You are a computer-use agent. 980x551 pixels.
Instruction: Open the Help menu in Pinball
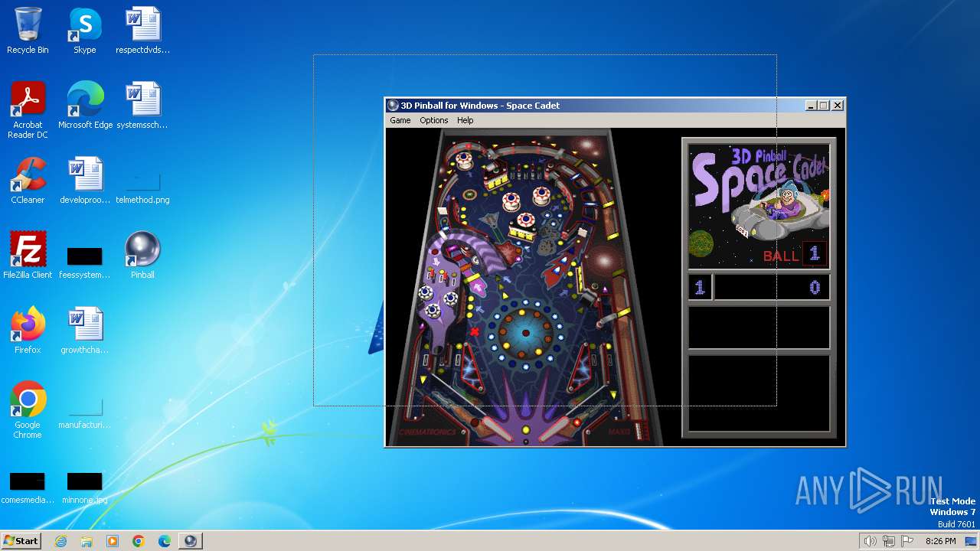(465, 120)
